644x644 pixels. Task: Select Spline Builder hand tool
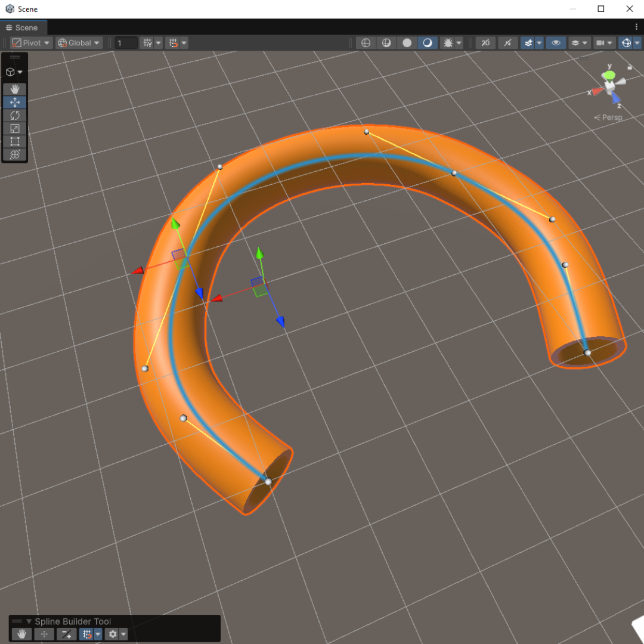click(22, 634)
